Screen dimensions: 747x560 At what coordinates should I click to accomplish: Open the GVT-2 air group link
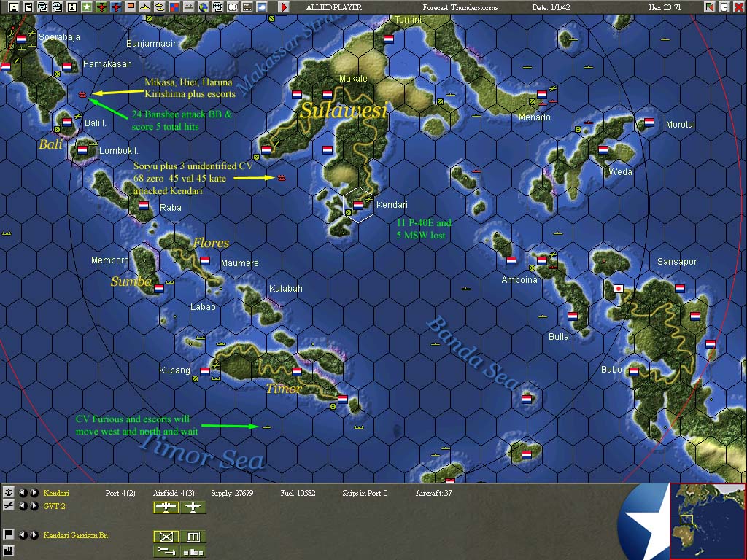coord(54,506)
